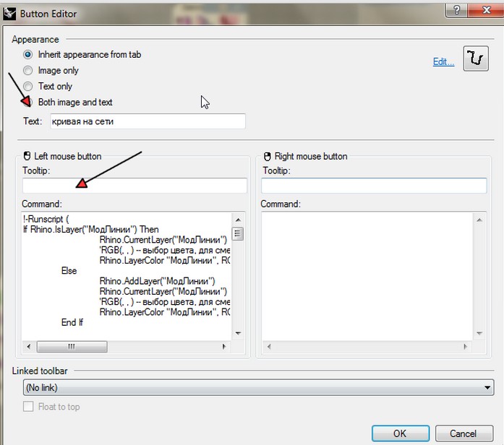Select the Image only radio button

(28, 70)
